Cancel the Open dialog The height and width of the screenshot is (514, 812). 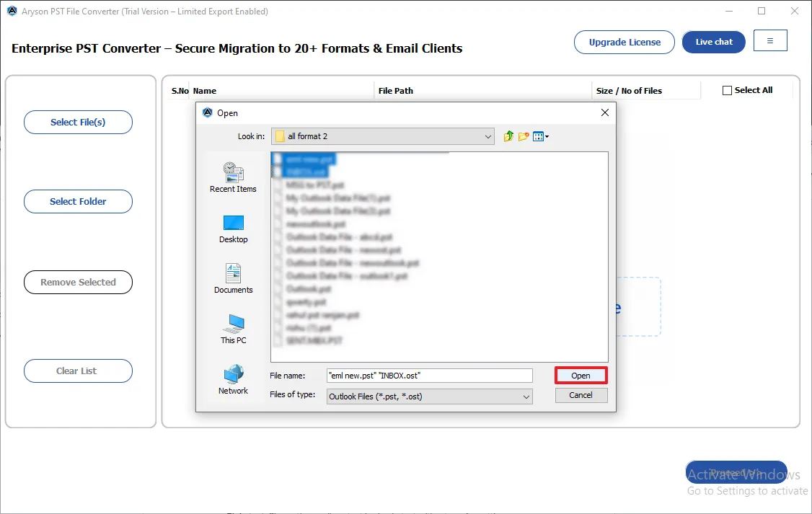581,395
